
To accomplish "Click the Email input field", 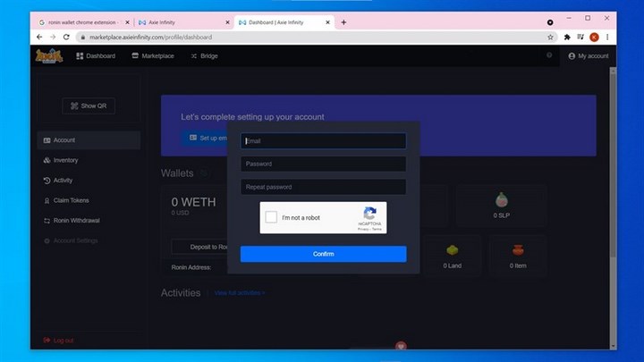I will (x=323, y=140).
